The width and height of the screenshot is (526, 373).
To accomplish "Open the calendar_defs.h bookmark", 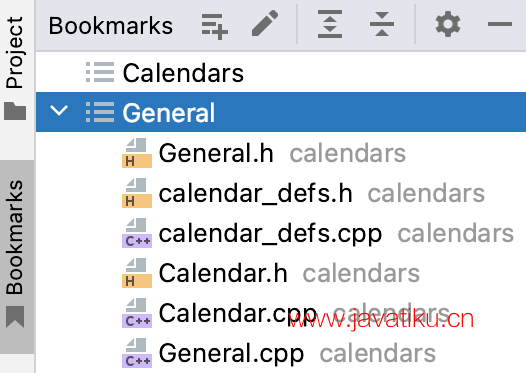I will click(x=256, y=193).
